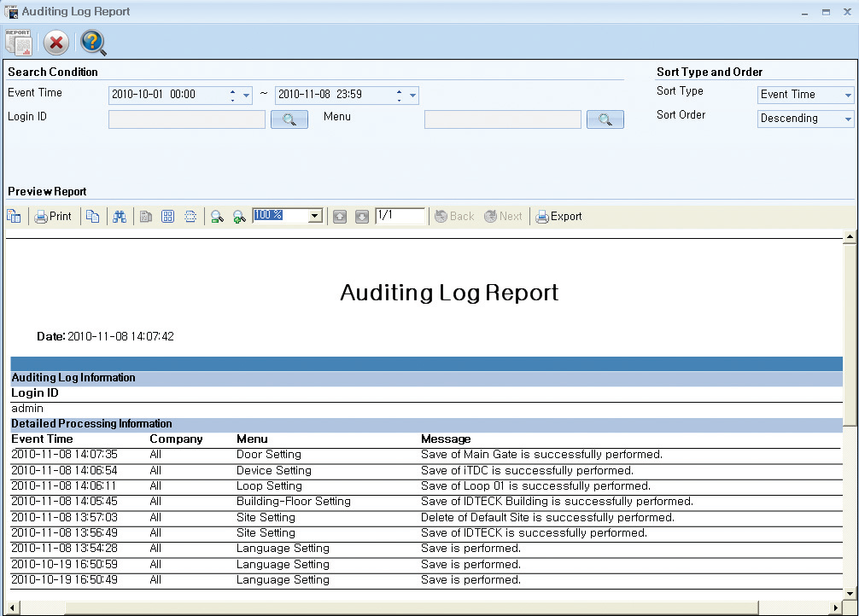Viewport: 859px width, 616px height.
Task: Click the binoculars find icon
Action: pos(120,217)
